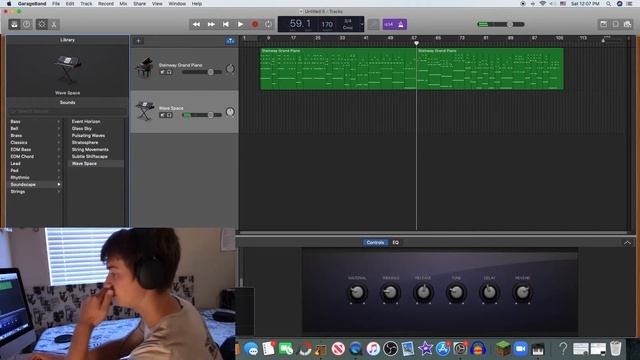Viewport: 640px width, 360px height.
Task: Toggle the tuner button
Action: (373, 24)
